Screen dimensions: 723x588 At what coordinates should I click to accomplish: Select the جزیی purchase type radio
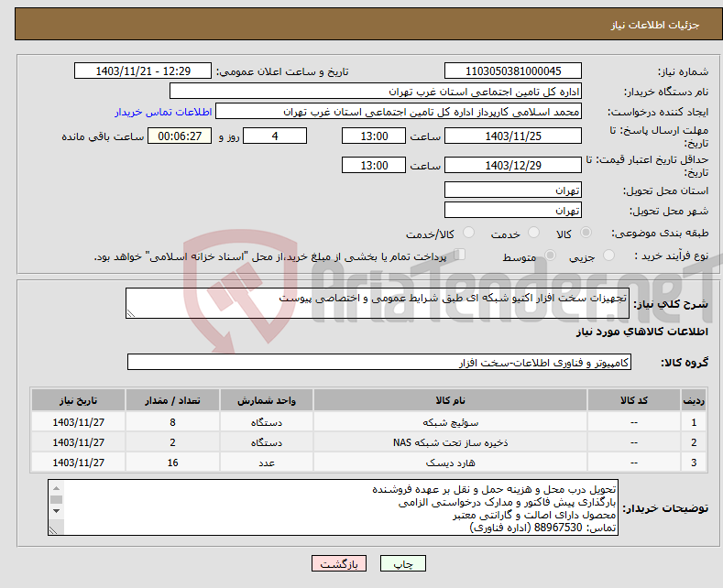608,255
